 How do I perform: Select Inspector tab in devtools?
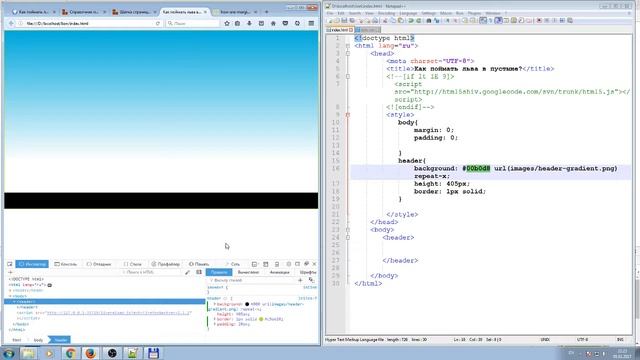pos(32,264)
